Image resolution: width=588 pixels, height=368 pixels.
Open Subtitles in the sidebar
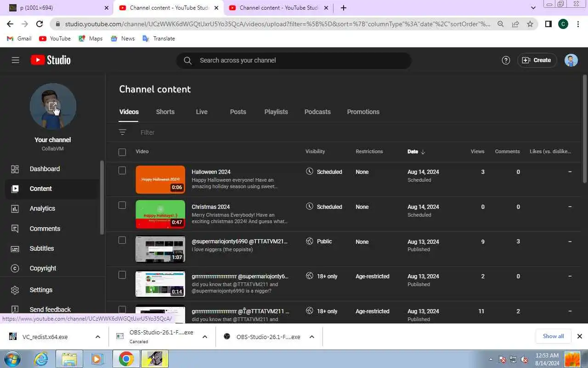[53, 248]
